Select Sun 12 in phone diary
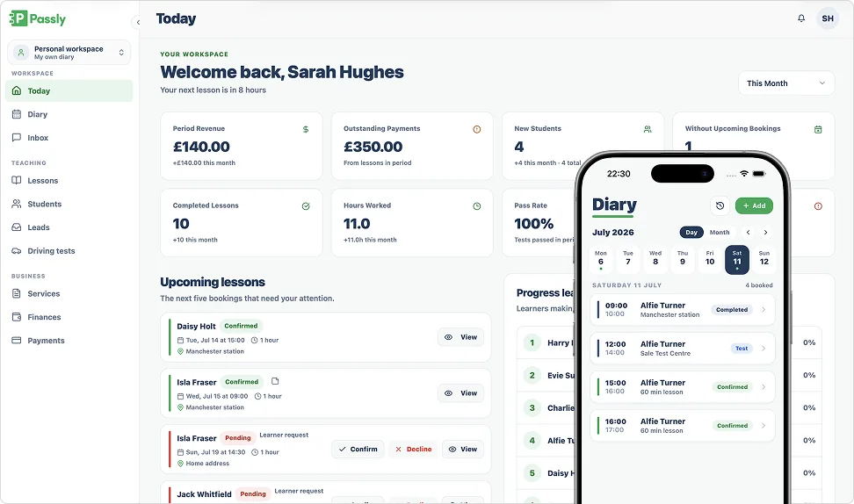 (x=764, y=260)
